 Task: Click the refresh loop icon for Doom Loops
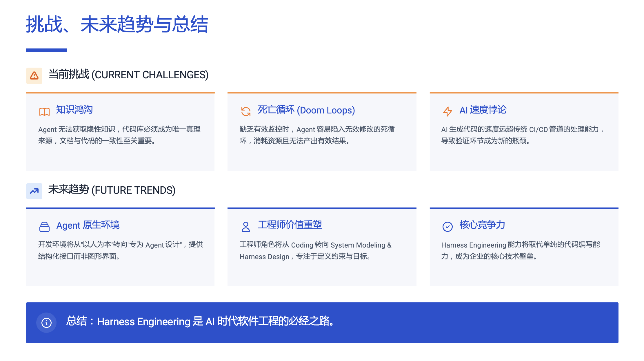(x=246, y=111)
